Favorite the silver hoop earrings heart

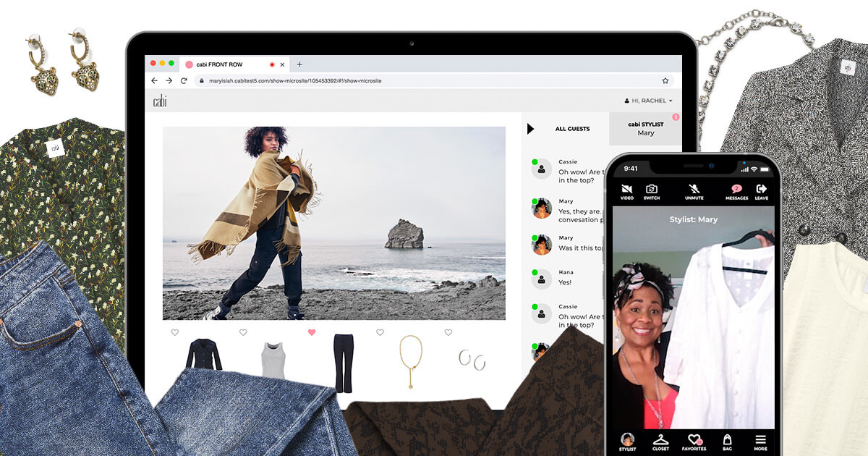pyautogui.click(x=448, y=332)
